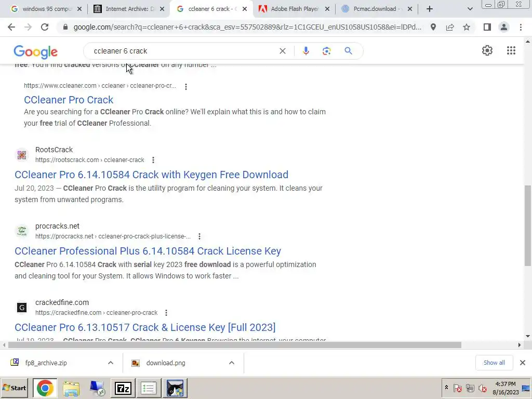Search by image with Google Lens
The image size is (532, 399).
(326, 51)
